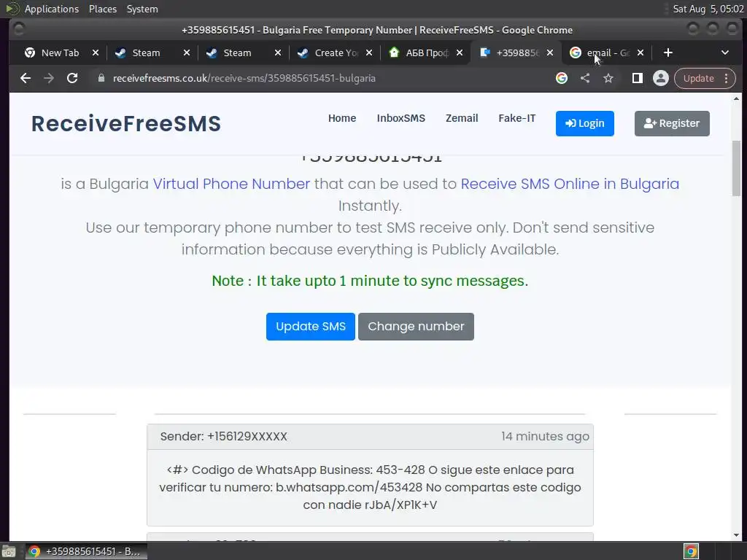Image resolution: width=747 pixels, height=560 pixels.
Task: Close the Create Your Account tab
Action: point(368,52)
